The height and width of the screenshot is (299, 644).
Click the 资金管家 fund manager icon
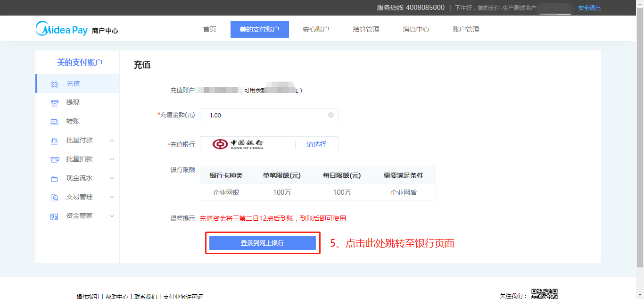[55, 216]
